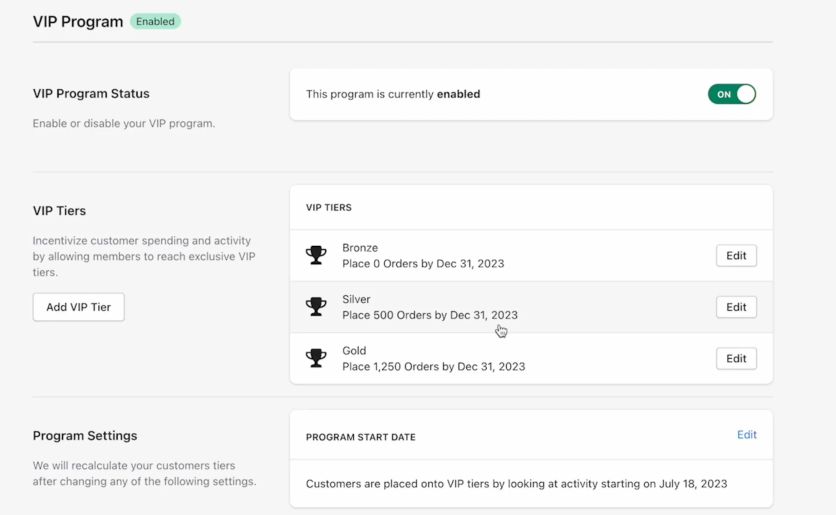
Task: Click the program currently enabled status text
Action: tap(393, 94)
